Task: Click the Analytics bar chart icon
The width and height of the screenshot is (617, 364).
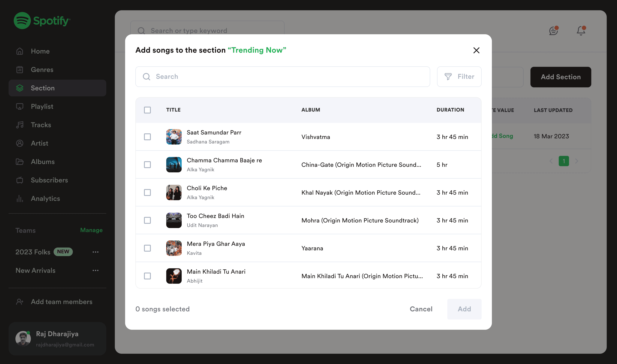Action: click(20, 198)
